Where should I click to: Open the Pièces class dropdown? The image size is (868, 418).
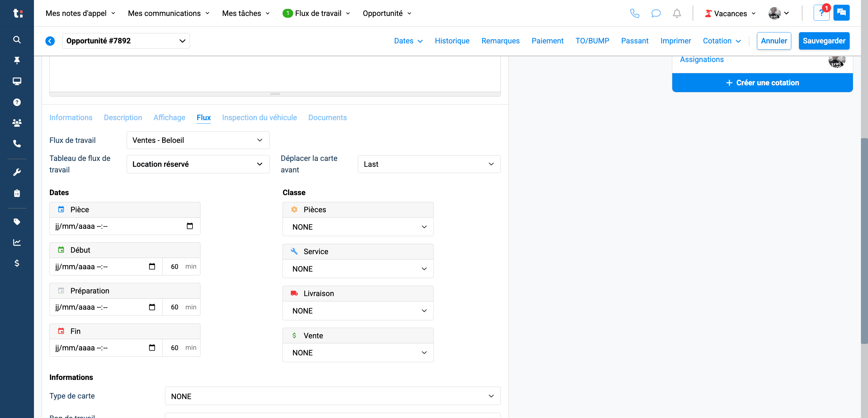pos(358,227)
